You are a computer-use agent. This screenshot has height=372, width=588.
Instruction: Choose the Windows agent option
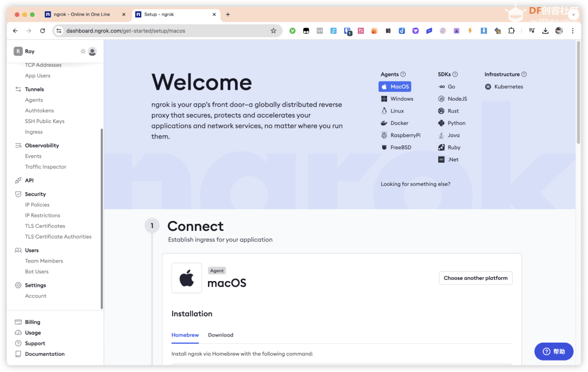pos(397,99)
